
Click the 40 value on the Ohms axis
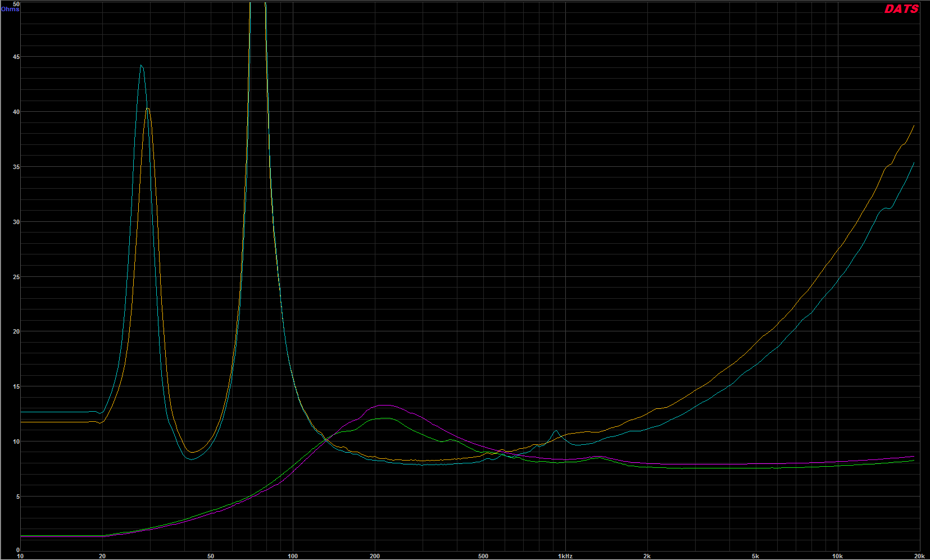[16, 112]
